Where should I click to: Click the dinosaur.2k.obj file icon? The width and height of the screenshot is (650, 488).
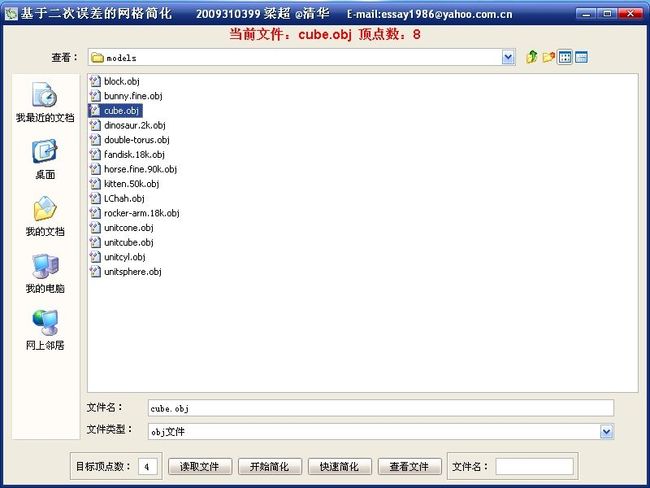click(x=95, y=125)
